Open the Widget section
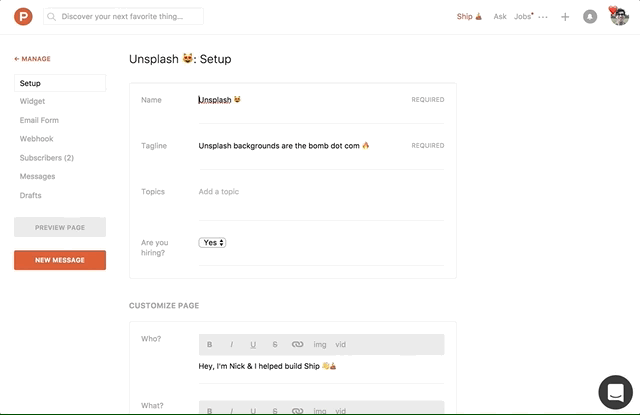Image resolution: width=640 pixels, height=415 pixels. tap(32, 101)
